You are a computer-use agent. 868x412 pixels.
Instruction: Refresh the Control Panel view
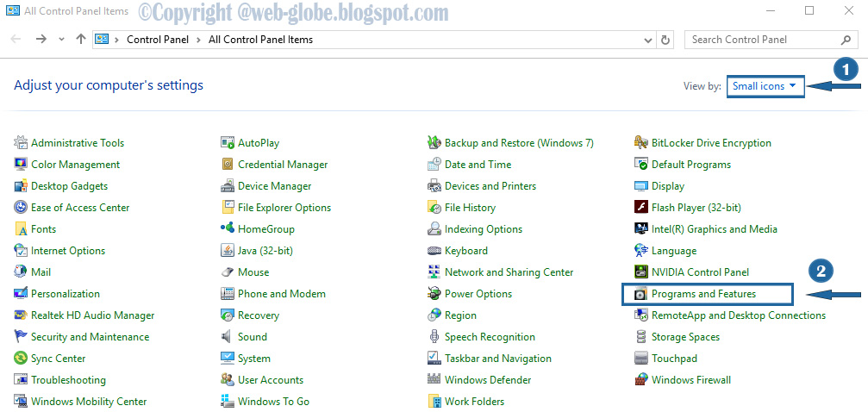(665, 40)
